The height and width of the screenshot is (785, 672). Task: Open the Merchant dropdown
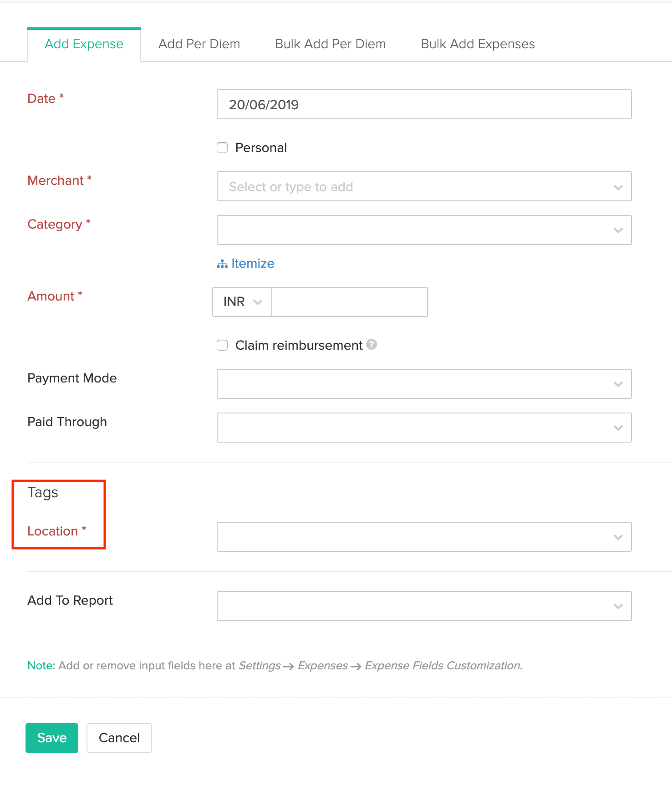click(x=424, y=187)
